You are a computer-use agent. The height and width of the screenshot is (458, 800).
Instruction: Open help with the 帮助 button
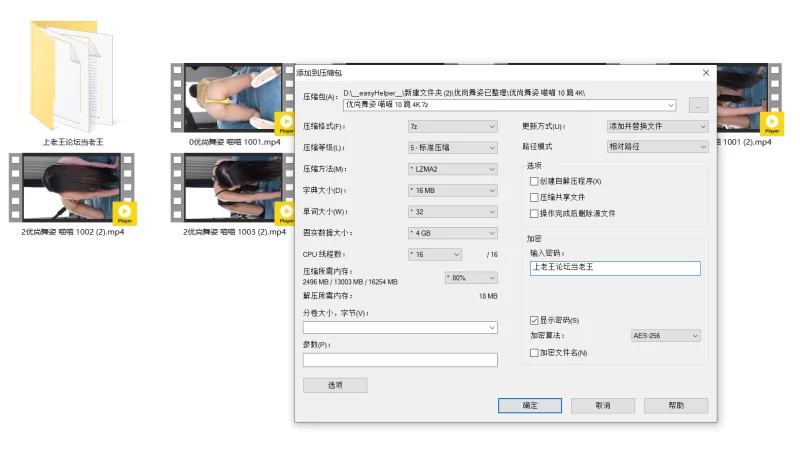click(x=676, y=405)
